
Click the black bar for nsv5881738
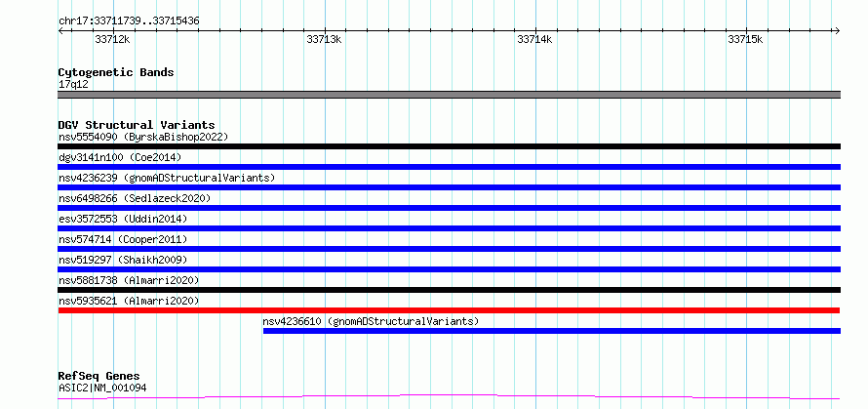coord(450,290)
